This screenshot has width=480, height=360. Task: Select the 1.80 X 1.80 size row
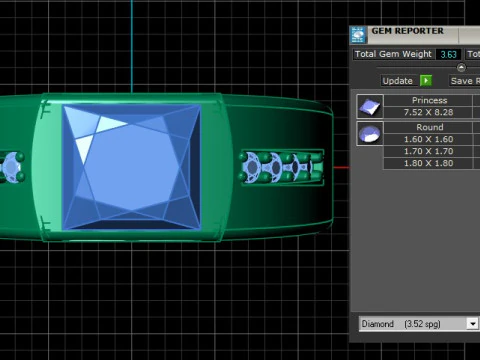(428, 163)
